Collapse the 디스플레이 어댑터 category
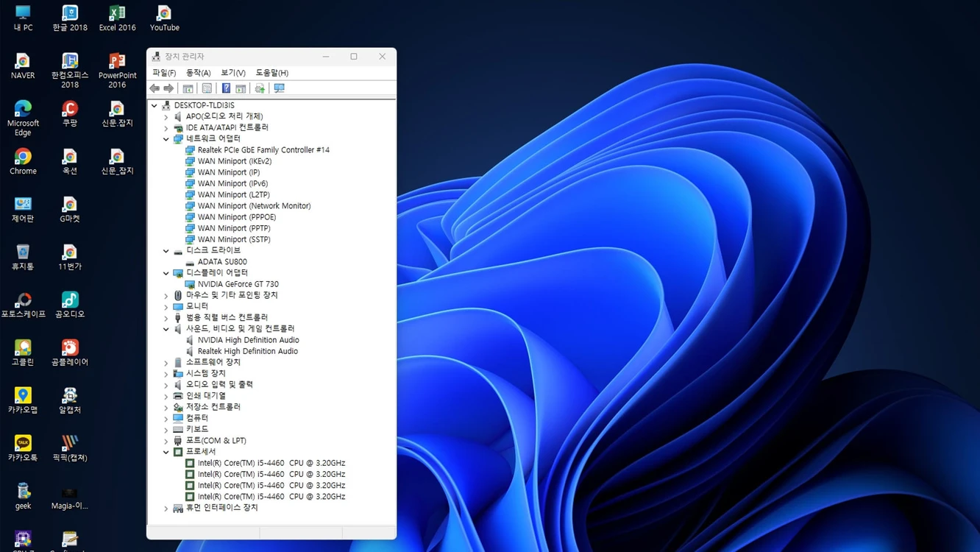This screenshot has width=980, height=552. coord(166,273)
